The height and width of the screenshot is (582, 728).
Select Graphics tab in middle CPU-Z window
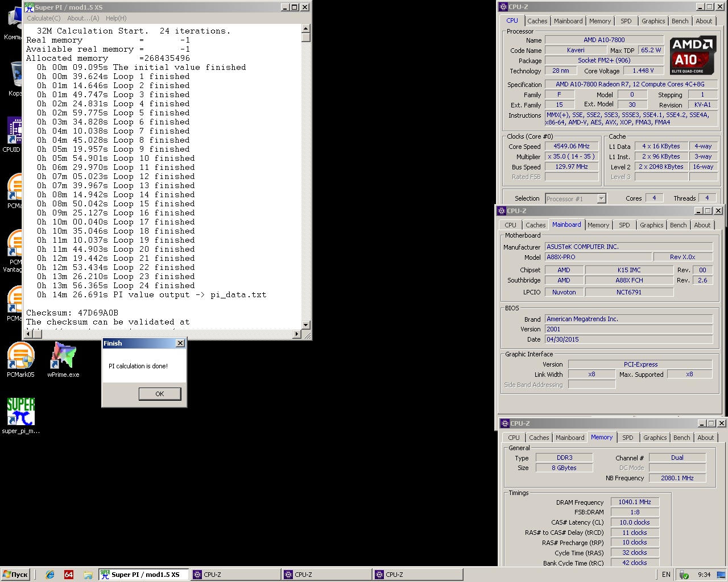[652, 225]
